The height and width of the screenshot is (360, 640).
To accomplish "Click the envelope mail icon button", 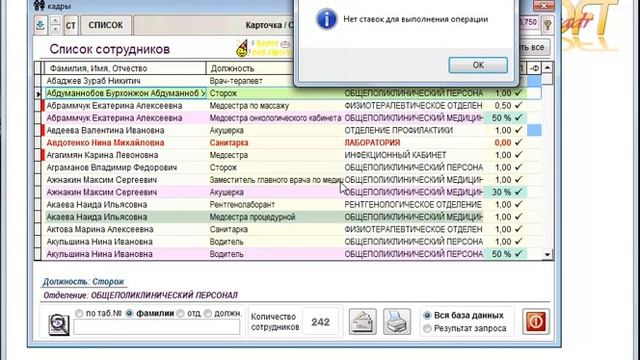I will tap(362, 322).
